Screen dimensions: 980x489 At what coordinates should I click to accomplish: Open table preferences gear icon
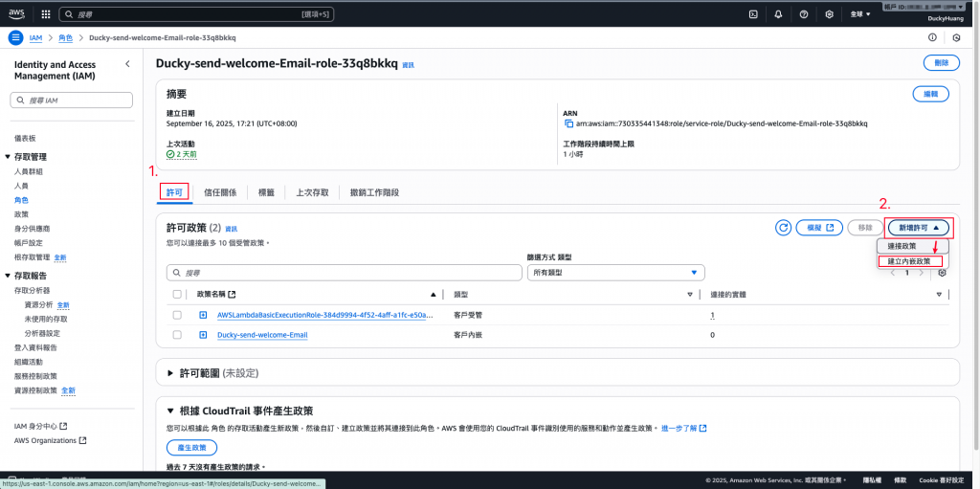coord(943,273)
